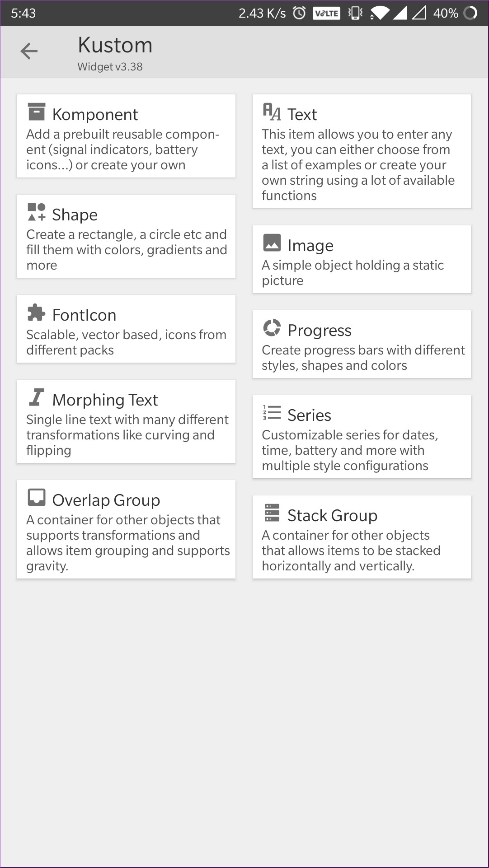Tap the Shape icon with geometric shapes
Screen dimensions: 489x868
pos(37,212)
